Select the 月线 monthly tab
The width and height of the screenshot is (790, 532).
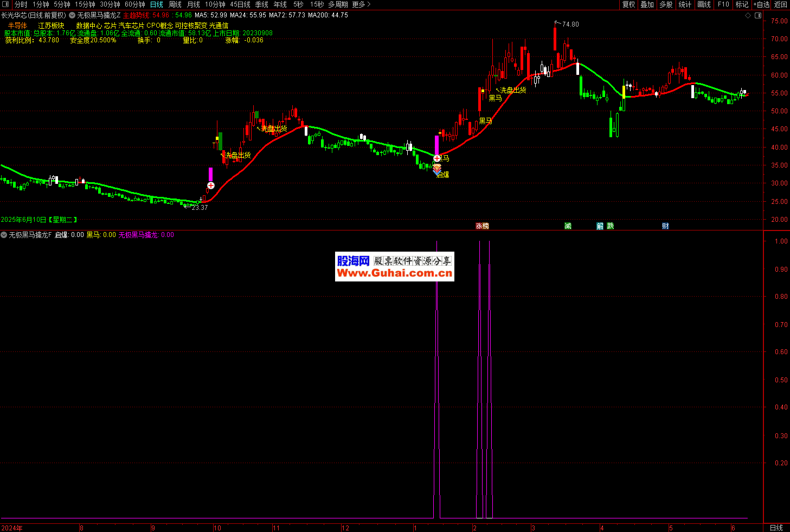pos(194,4)
